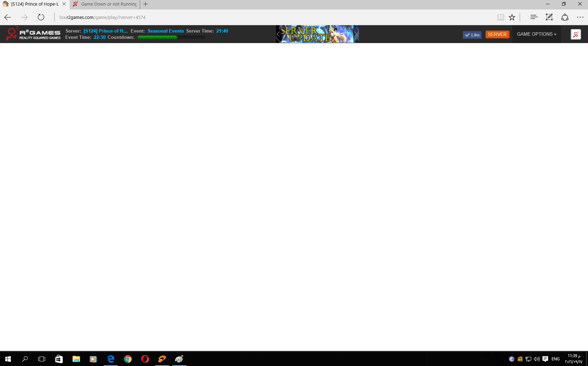
Task: Click the browser refresh icon
Action: pos(41,17)
